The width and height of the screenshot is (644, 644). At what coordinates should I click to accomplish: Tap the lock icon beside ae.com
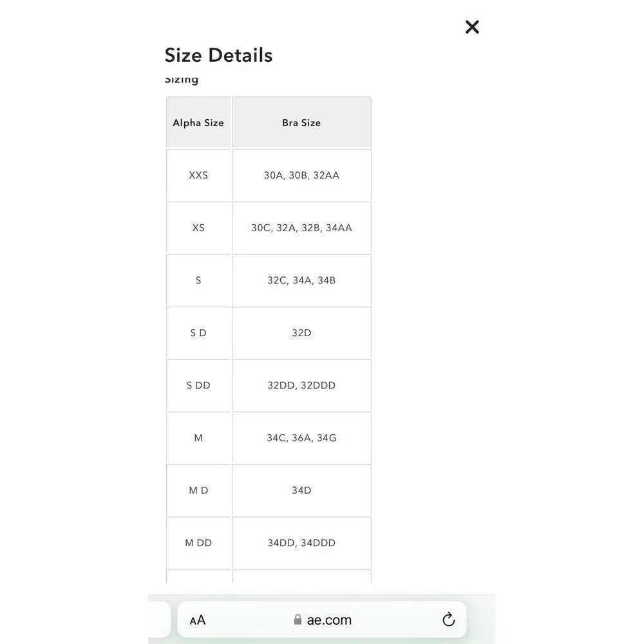[298, 620]
